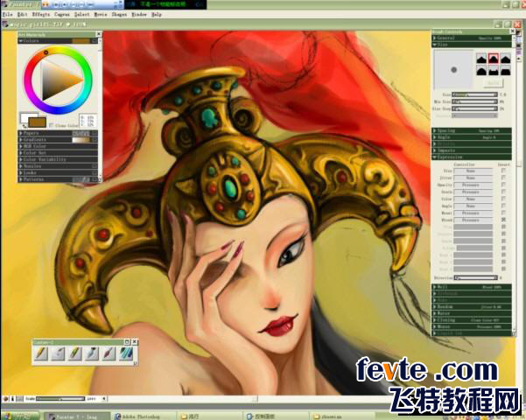This screenshot has width=526, height=420.
Task: Select the red-outlined brush tip profile
Action: pyautogui.click(x=493, y=59)
